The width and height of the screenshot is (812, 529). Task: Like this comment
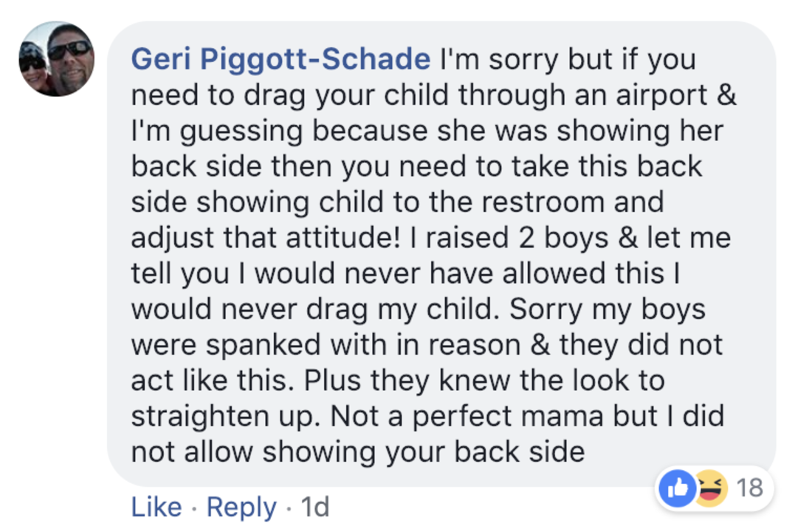tap(156, 506)
